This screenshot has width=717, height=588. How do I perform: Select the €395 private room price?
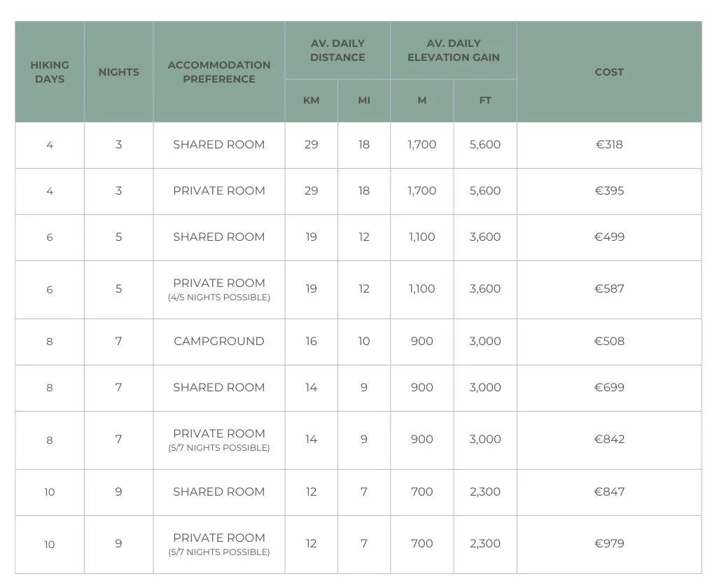pyautogui.click(x=609, y=191)
